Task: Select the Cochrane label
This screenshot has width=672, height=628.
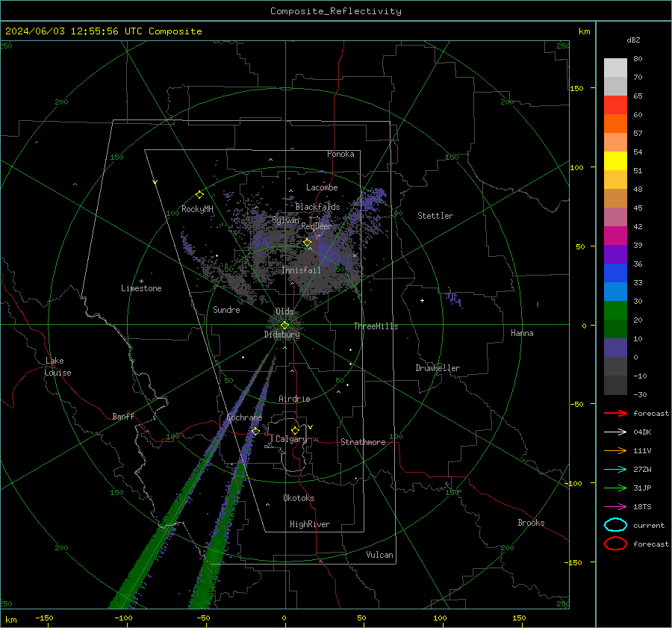Action: coord(244,417)
